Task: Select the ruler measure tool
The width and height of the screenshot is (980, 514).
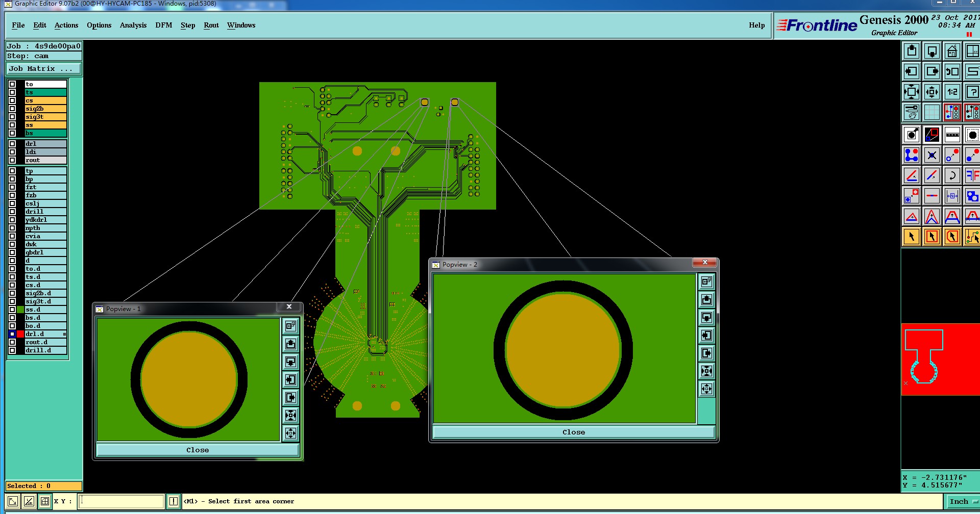Action: pyautogui.click(x=952, y=135)
